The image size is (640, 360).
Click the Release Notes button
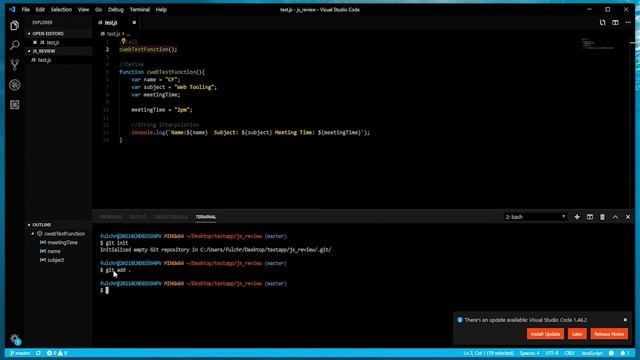(609, 334)
